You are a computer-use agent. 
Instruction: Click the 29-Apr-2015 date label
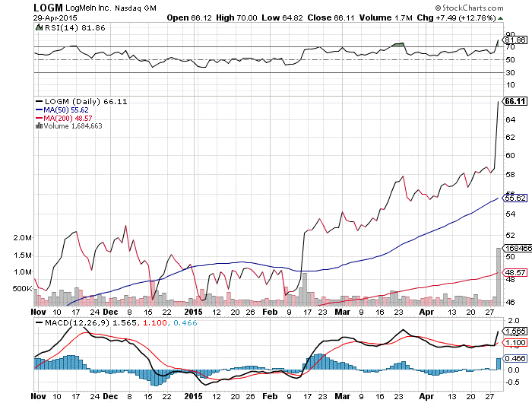[x=55, y=17]
